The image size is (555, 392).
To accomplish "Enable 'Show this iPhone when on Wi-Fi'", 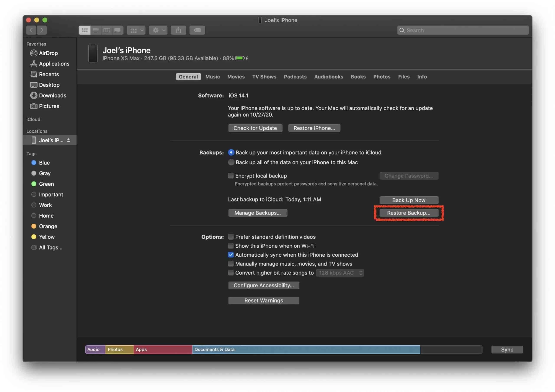I will tap(230, 246).
